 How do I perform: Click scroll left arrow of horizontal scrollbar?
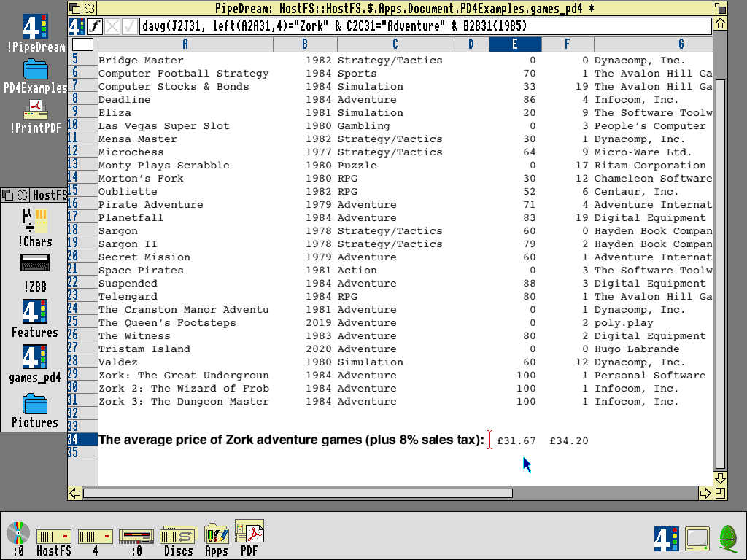pos(75,494)
